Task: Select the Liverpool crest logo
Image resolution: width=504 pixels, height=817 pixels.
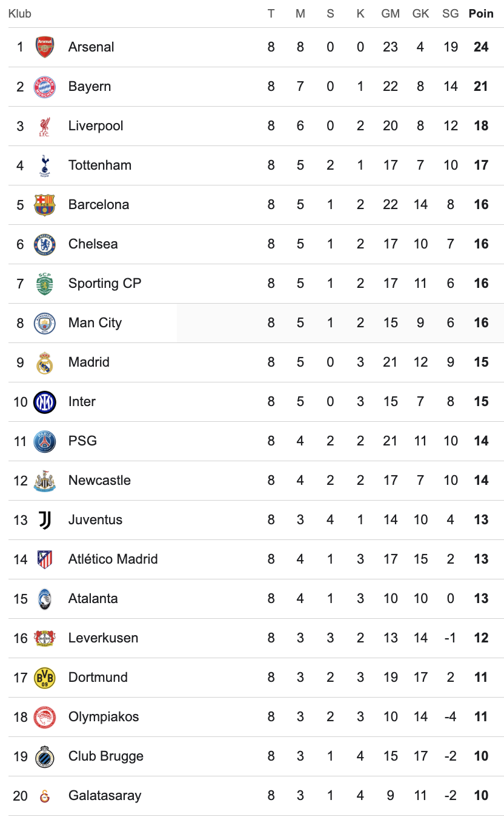Action: point(45,126)
